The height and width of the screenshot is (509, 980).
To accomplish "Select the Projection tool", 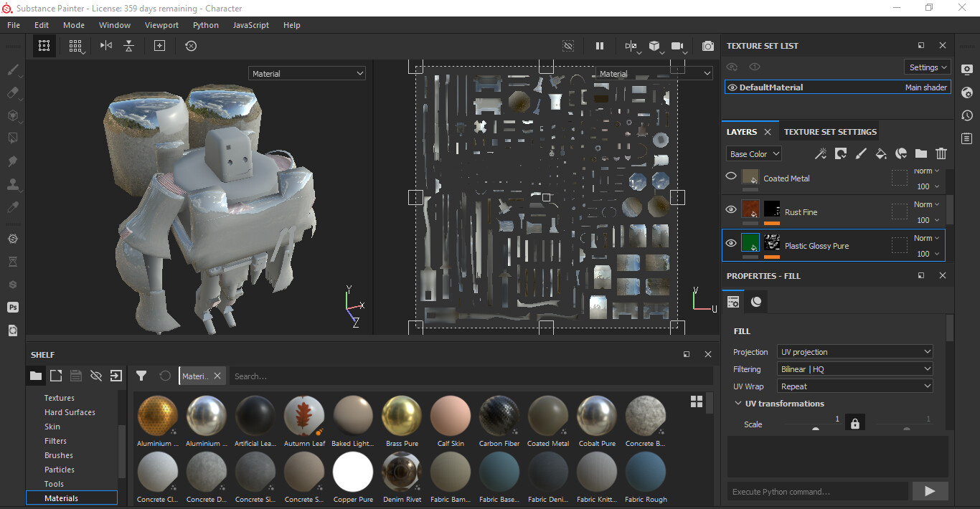I will (12, 115).
